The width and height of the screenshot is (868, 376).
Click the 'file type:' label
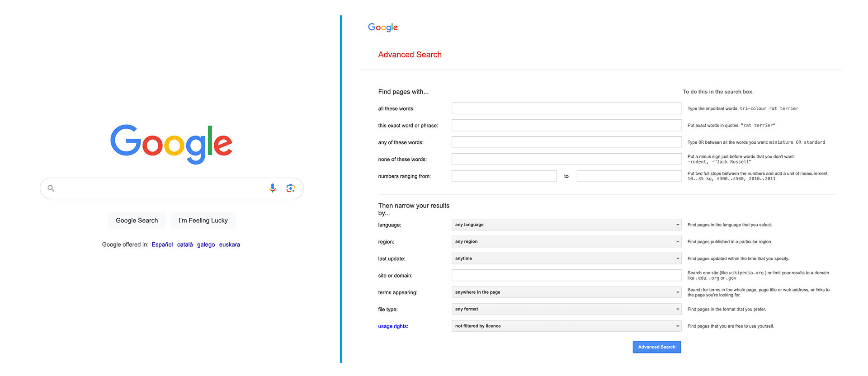[x=388, y=310]
